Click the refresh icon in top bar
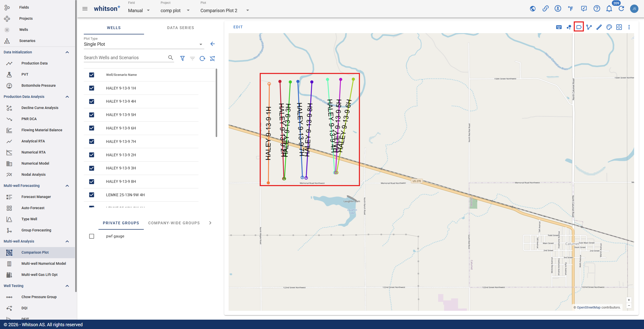Image resolution: width=644 pixels, height=329 pixels. [x=621, y=9]
